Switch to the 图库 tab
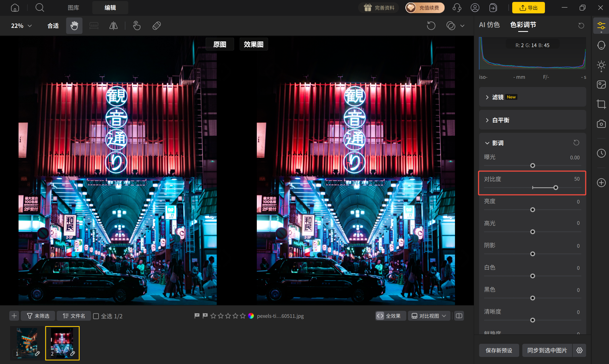Viewport: 609px width, 364px height. tap(73, 8)
